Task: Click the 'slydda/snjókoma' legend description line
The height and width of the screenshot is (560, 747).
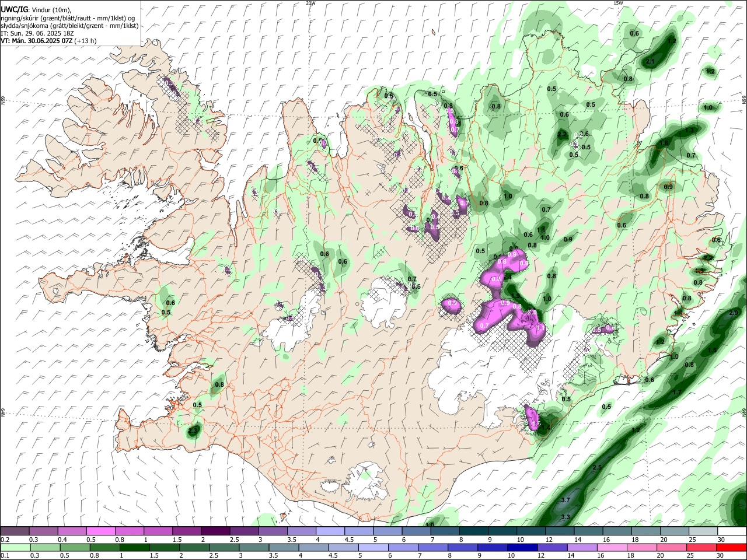Action: 70,26
